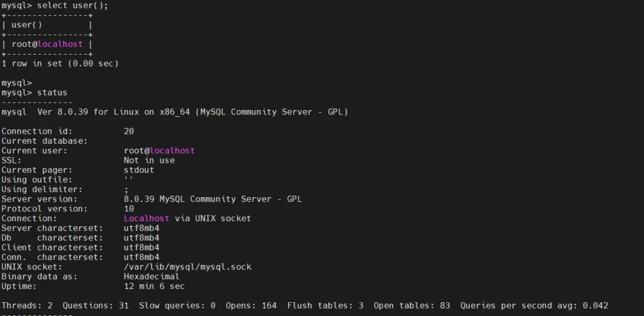The width and height of the screenshot is (644, 316).
Task: Click the 'select user();' command text
Action: [x=73, y=6]
